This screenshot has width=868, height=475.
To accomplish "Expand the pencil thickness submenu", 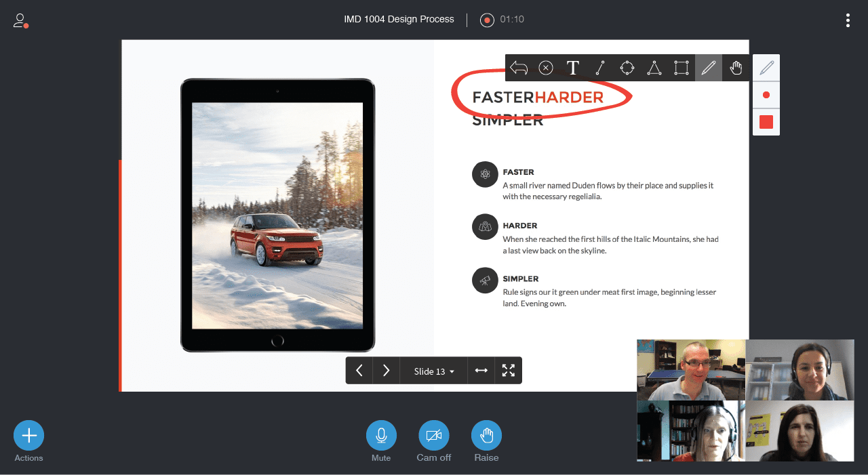I will [766, 95].
